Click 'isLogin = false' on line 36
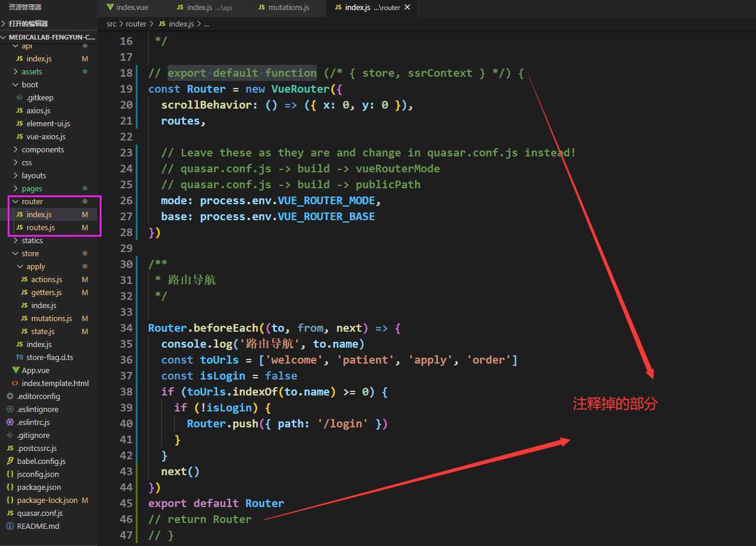Viewport: 756px width, 546px height. click(x=248, y=375)
